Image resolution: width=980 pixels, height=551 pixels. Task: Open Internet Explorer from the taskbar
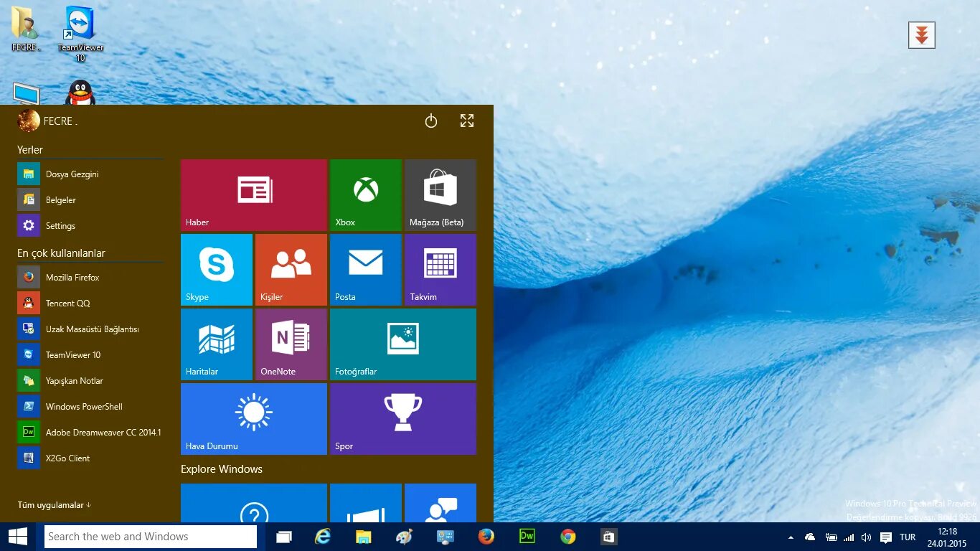[324, 537]
